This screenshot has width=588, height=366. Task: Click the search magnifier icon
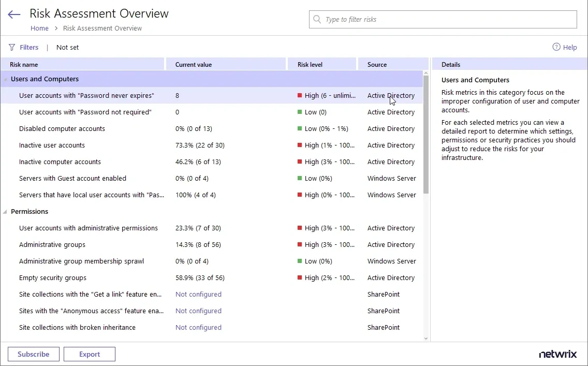pyautogui.click(x=317, y=20)
